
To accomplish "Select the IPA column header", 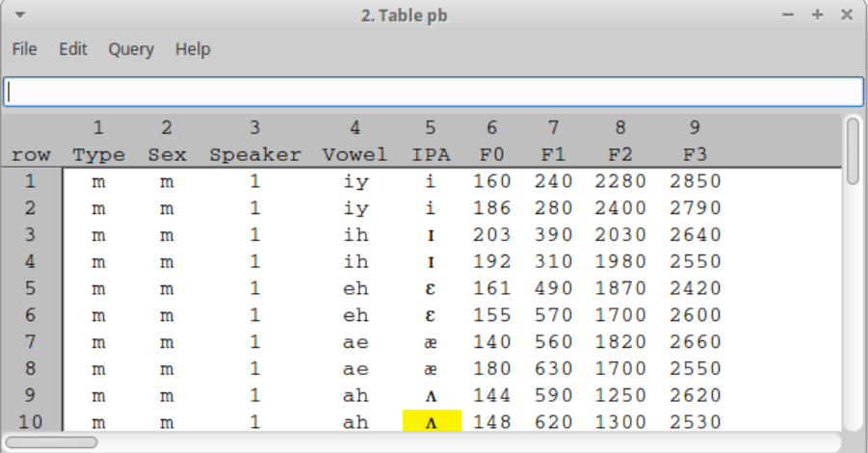I will (431, 154).
